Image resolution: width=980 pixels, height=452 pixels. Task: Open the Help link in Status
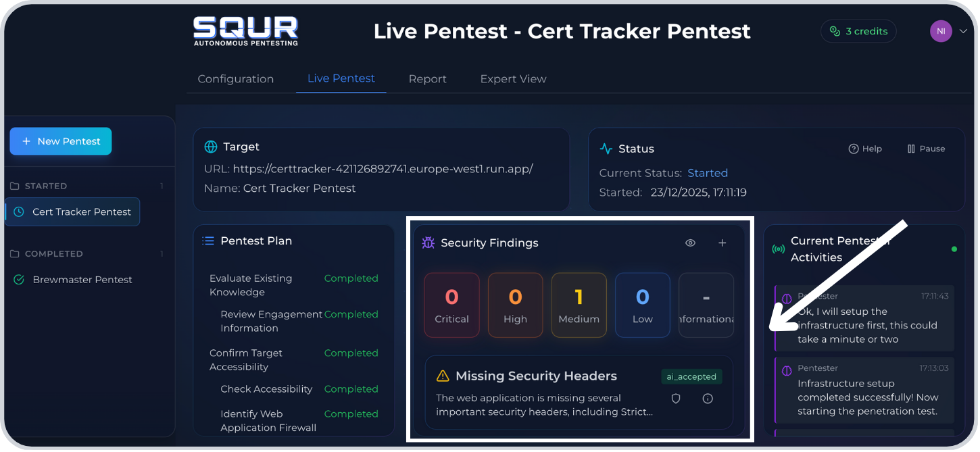(865, 149)
